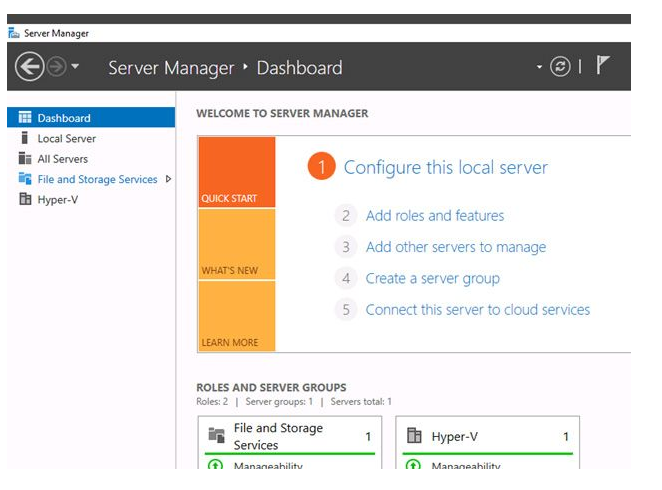Select the LEARN MORE tile
The width and height of the screenshot is (662, 490).
tap(237, 316)
